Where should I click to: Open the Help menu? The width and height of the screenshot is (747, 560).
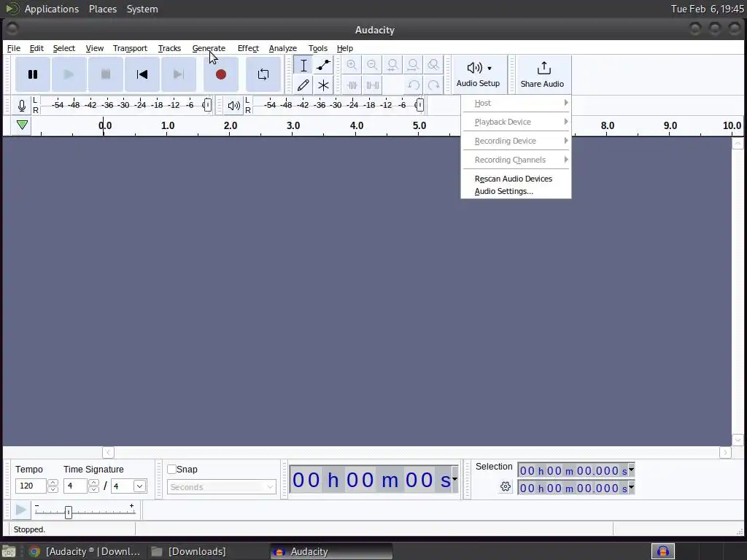point(345,48)
